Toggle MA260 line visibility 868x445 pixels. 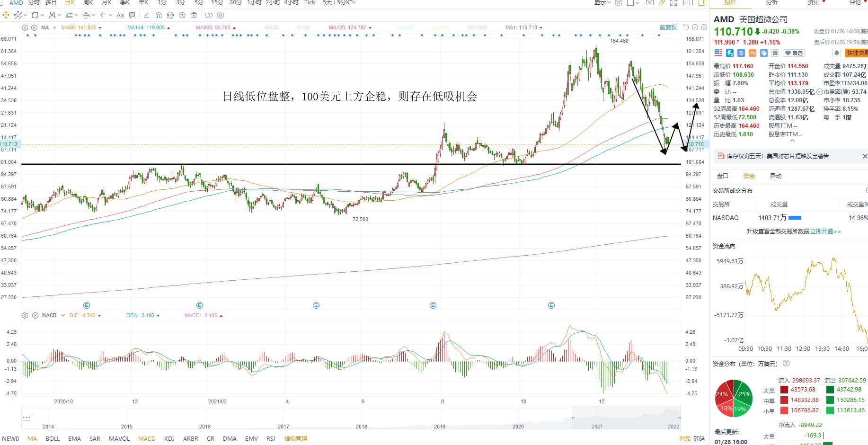(x=406, y=27)
